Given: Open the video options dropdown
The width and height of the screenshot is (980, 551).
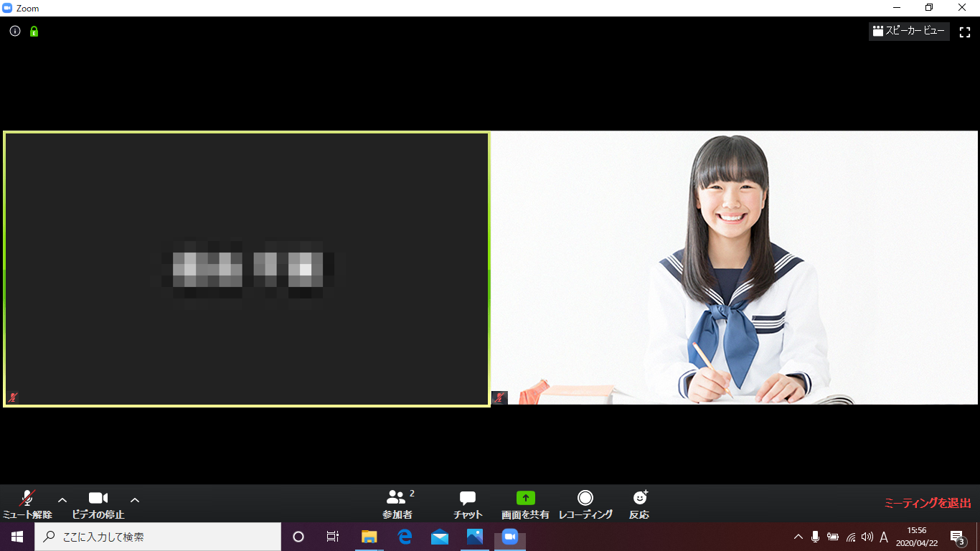Looking at the screenshot, I should 134,500.
